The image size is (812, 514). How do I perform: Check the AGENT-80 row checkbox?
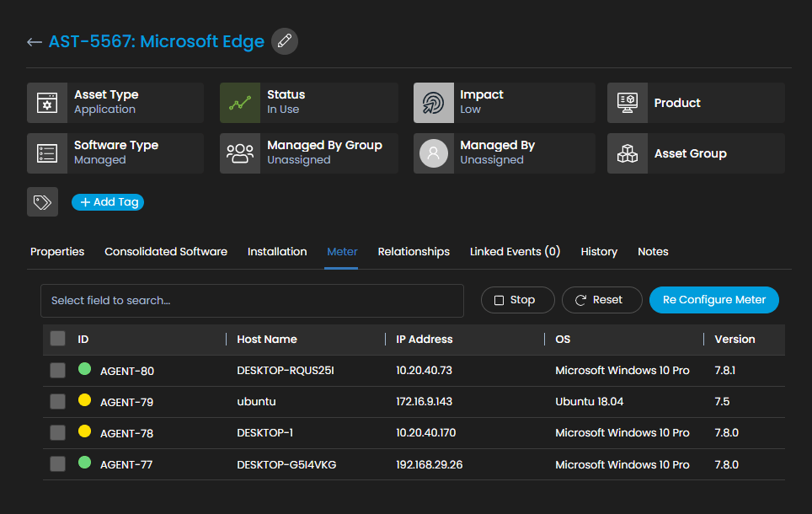tap(57, 371)
